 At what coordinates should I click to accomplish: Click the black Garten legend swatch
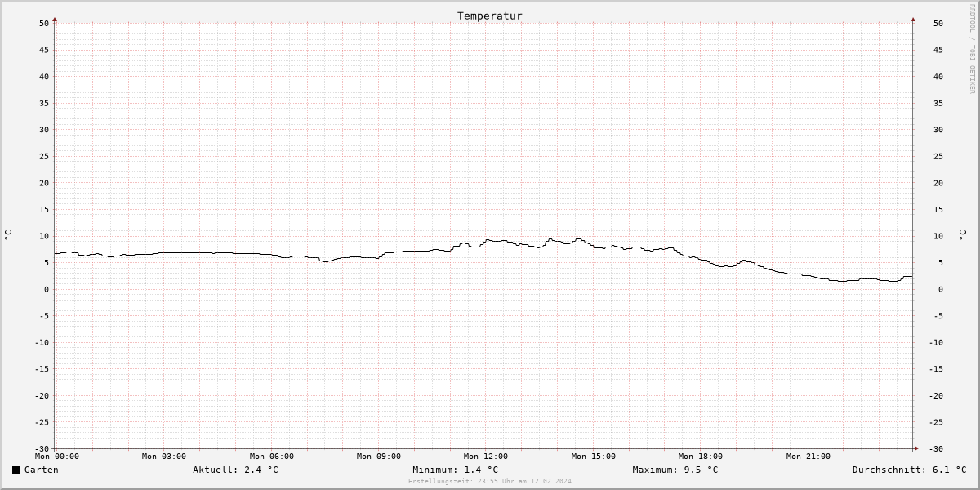(x=16, y=470)
